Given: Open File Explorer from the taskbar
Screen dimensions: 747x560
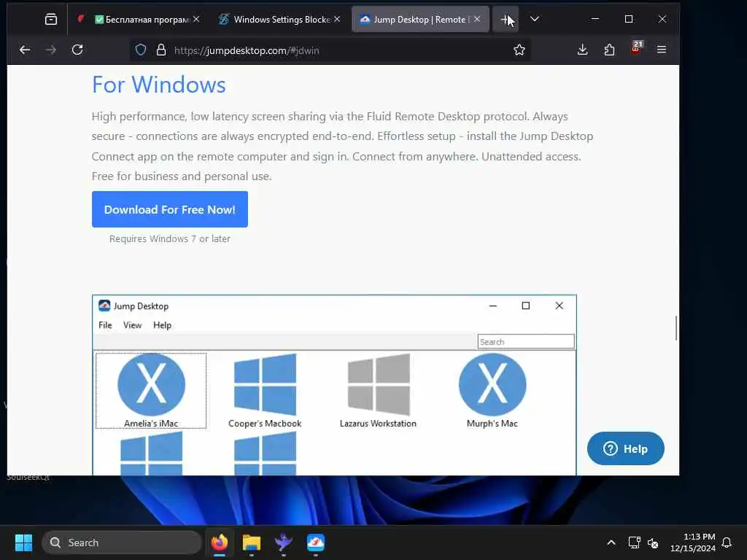Looking at the screenshot, I should click(252, 542).
